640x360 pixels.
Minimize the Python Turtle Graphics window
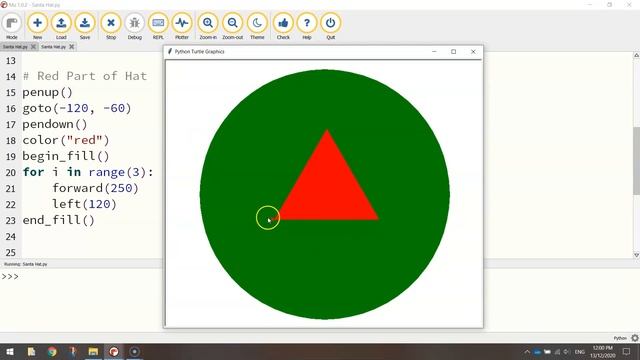[x=434, y=52]
